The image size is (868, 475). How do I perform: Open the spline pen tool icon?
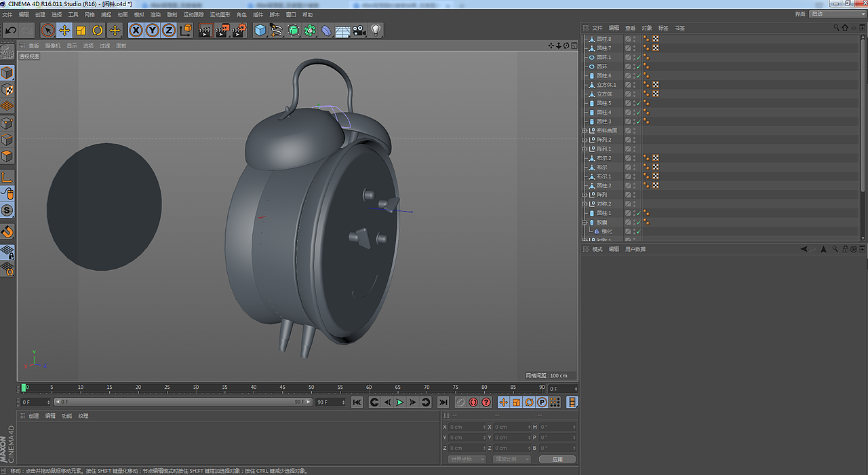tap(277, 30)
